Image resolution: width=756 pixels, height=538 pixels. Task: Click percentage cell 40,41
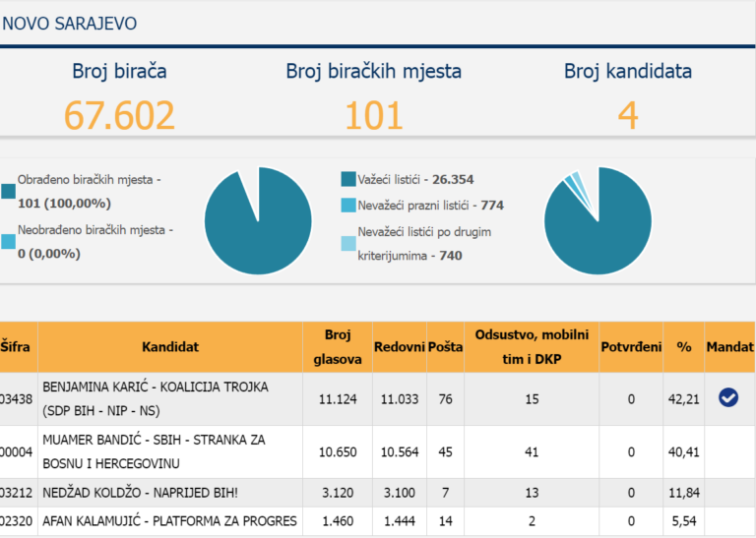(x=684, y=451)
